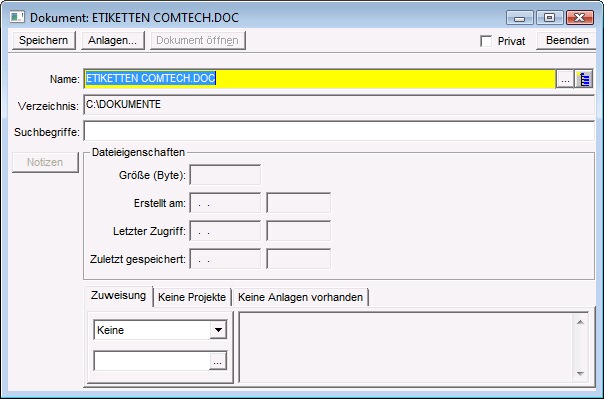This screenshot has height=399, width=604.
Task: Click the document icon in title bar
Action: coord(17,17)
